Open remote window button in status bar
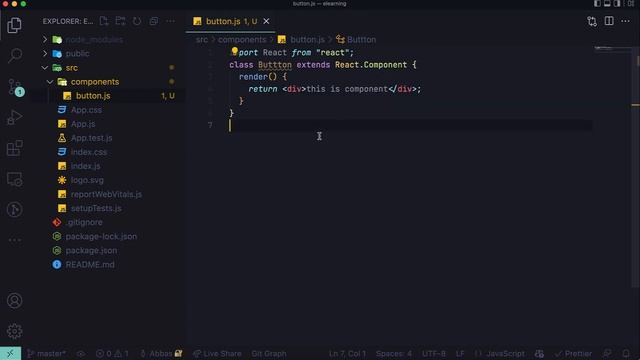 pos(10,353)
